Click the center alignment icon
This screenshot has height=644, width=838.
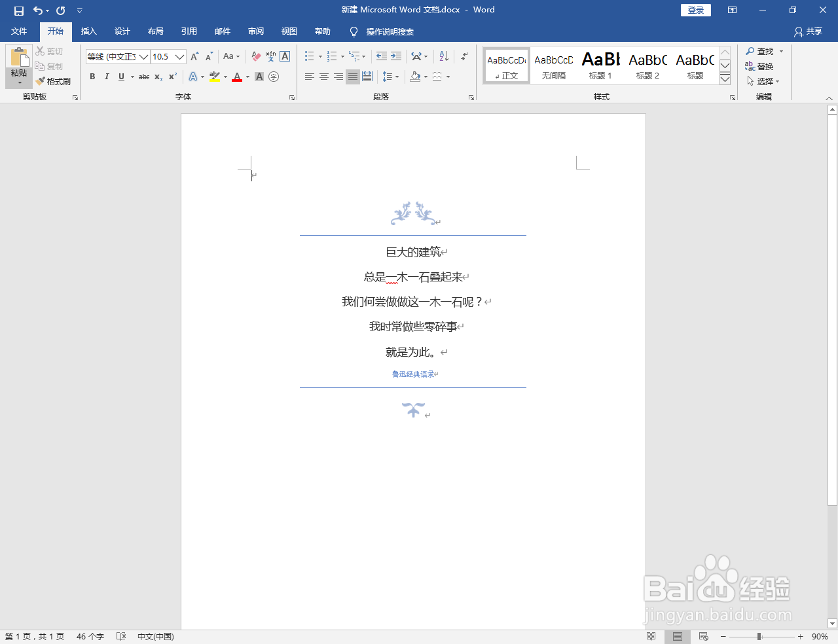click(x=323, y=77)
